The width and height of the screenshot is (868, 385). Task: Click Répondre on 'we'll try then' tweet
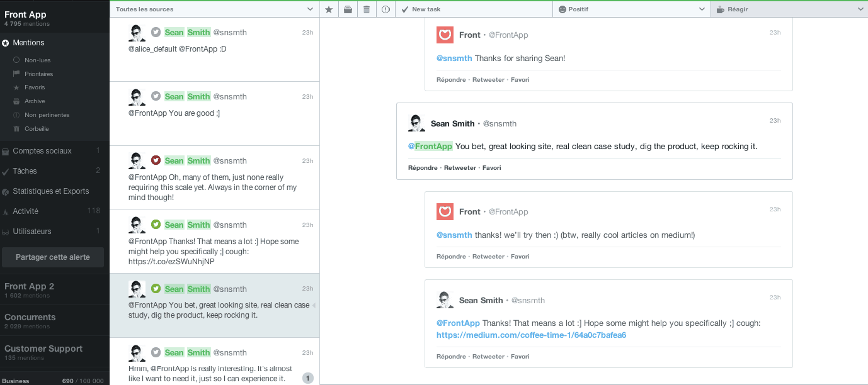coord(451,257)
